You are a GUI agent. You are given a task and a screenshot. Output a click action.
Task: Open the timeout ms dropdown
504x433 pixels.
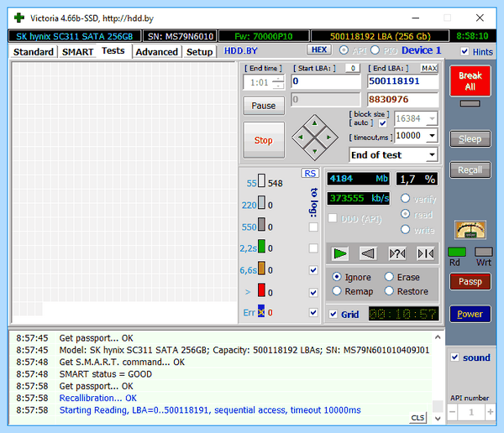(432, 135)
